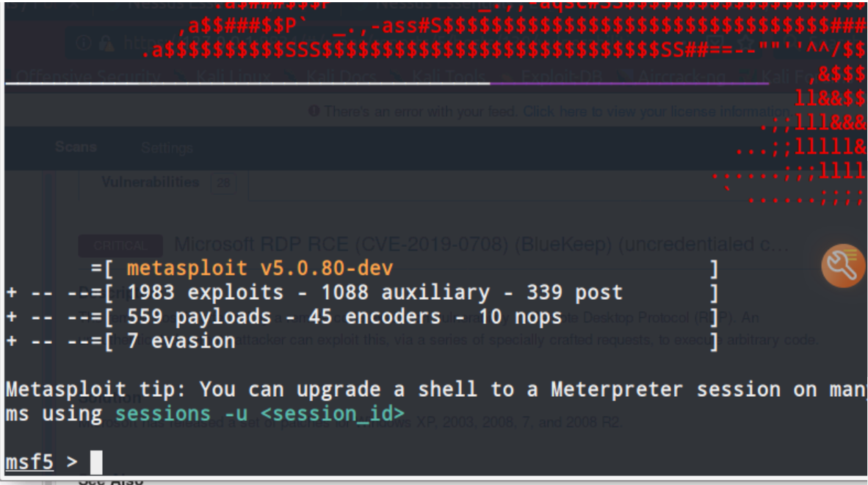The image size is (868, 485).
Task: Select the Vulnerabilities tab showing 28
Action: pyautogui.click(x=169, y=182)
